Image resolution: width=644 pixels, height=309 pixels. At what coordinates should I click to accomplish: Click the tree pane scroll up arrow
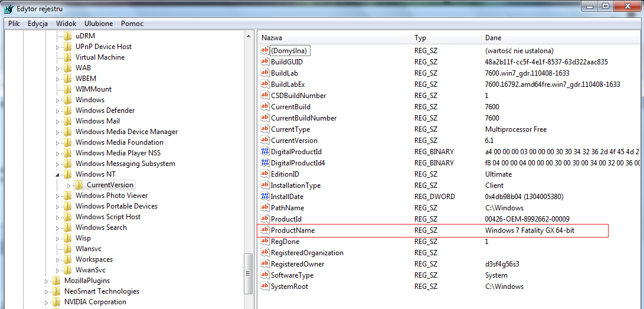(248, 36)
